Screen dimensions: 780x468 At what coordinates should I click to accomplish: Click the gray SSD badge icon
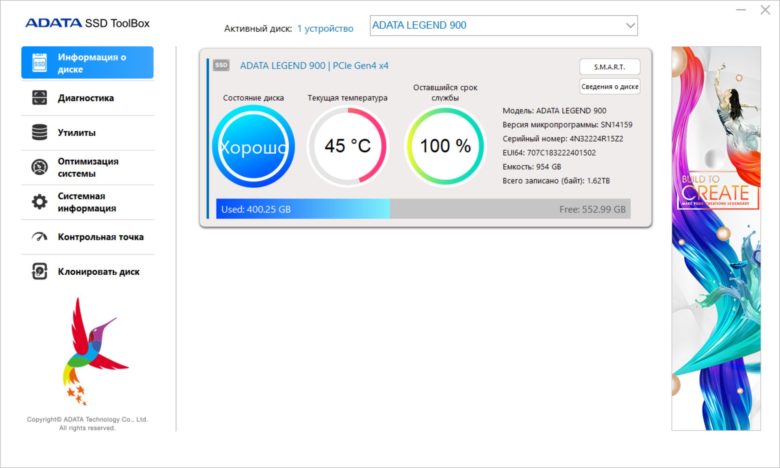click(x=221, y=65)
